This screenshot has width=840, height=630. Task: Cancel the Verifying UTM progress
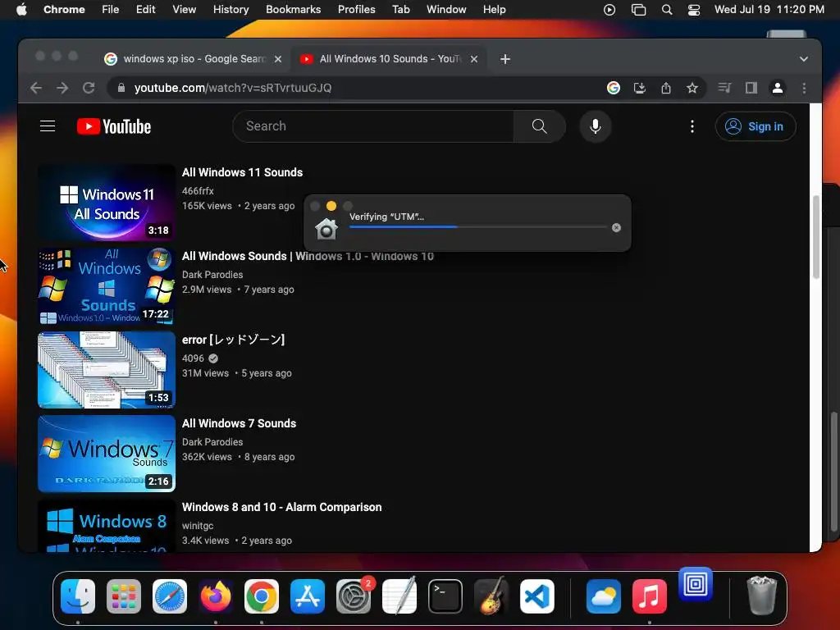pos(617,228)
